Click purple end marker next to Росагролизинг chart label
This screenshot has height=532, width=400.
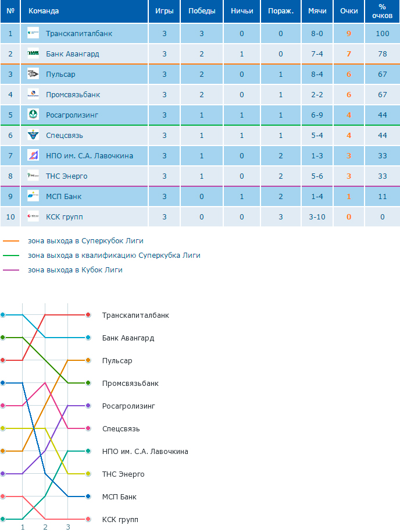click(88, 406)
